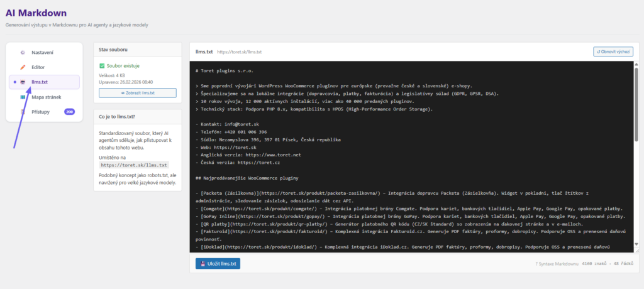Click the 'AI Markdown' page title

click(36, 14)
